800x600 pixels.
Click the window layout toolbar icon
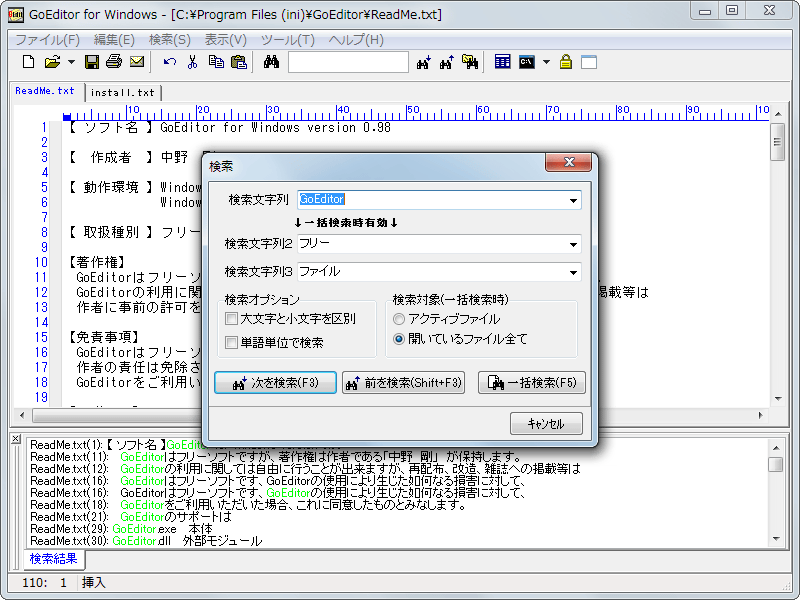point(589,62)
